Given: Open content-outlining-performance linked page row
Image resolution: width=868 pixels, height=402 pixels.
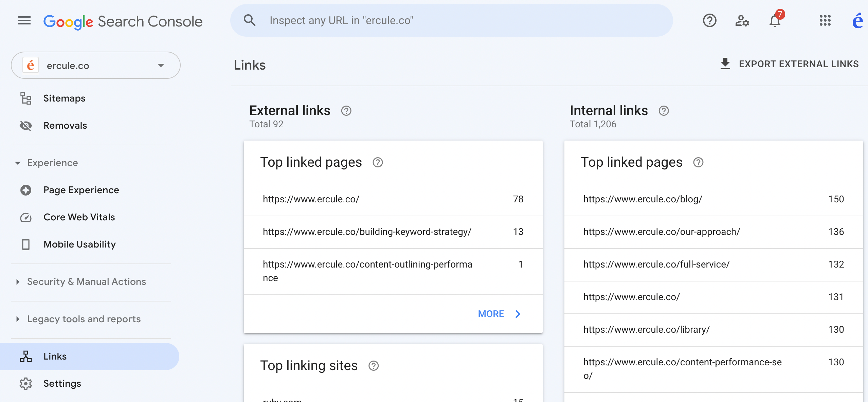Looking at the screenshot, I should (x=393, y=272).
